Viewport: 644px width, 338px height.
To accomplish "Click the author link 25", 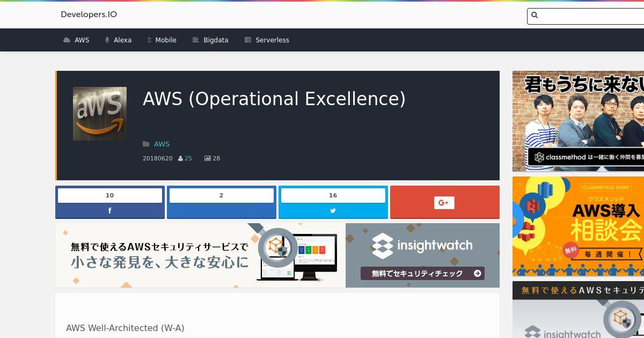I will click(x=188, y=158).
